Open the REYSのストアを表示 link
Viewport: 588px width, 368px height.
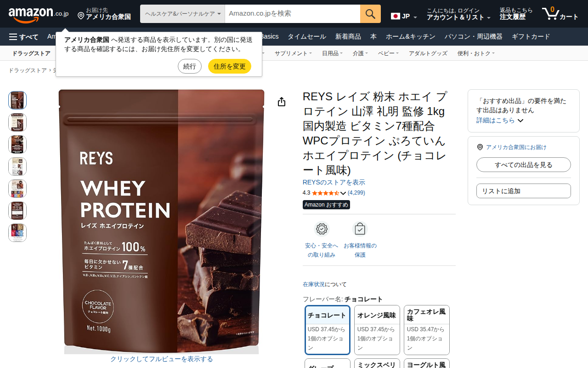pyautogui.click(x=334, y=183)
